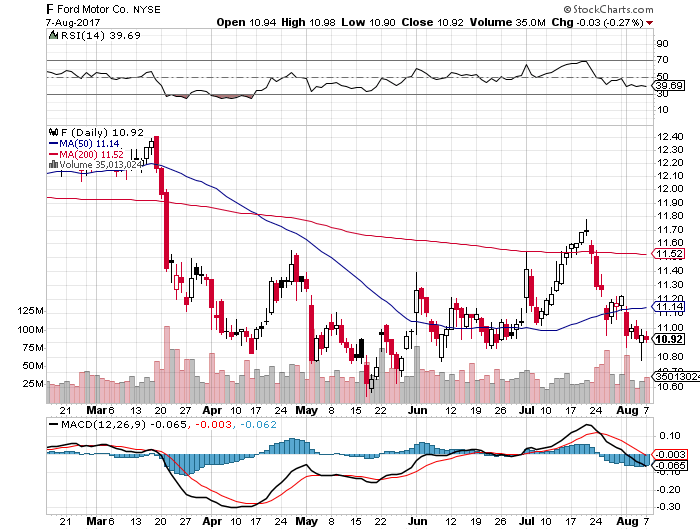Click the 39.69 tag on the RSI axis
The height and width of the screenshot is (530, 700).
tap(669, 85)
